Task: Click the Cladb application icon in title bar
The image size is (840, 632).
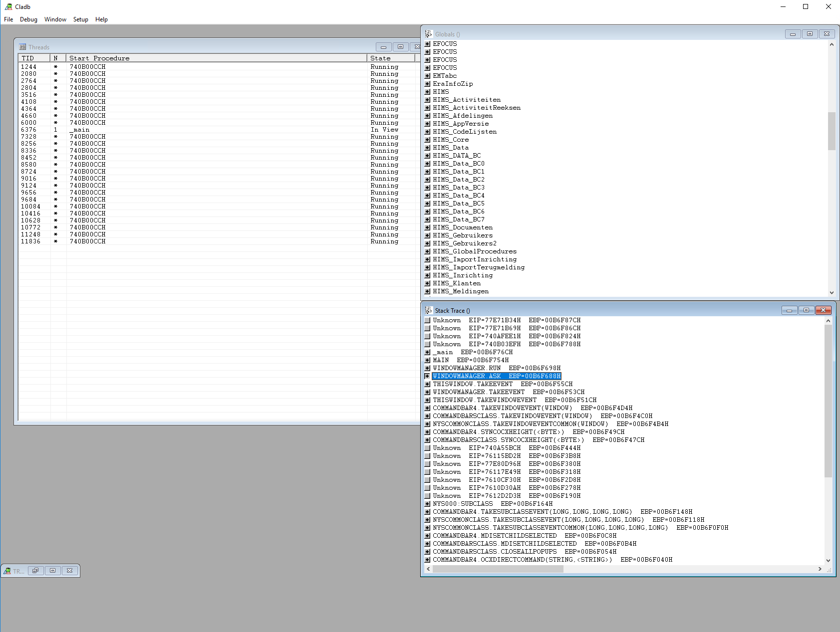Action: (8, 6)
